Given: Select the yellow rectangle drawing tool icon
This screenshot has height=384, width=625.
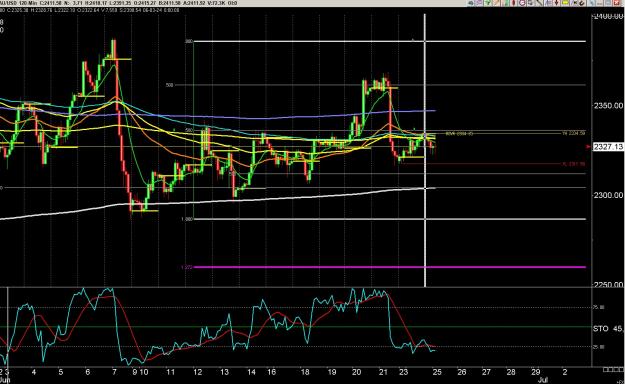Looking at the screenshot, I should point(565,3).
